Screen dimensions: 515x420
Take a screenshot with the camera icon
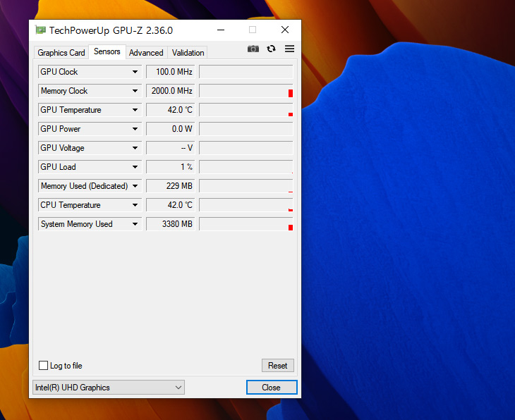[x=253, y=49]
